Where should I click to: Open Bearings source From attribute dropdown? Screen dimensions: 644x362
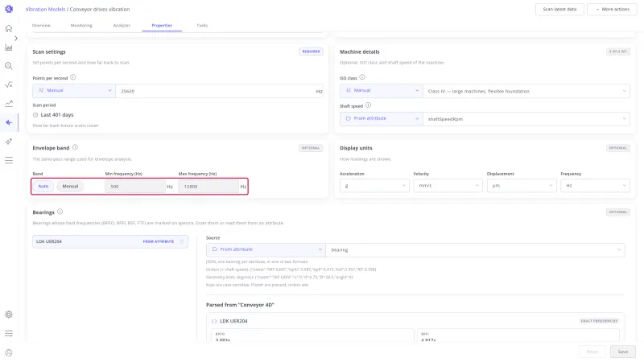click(266, 249)
